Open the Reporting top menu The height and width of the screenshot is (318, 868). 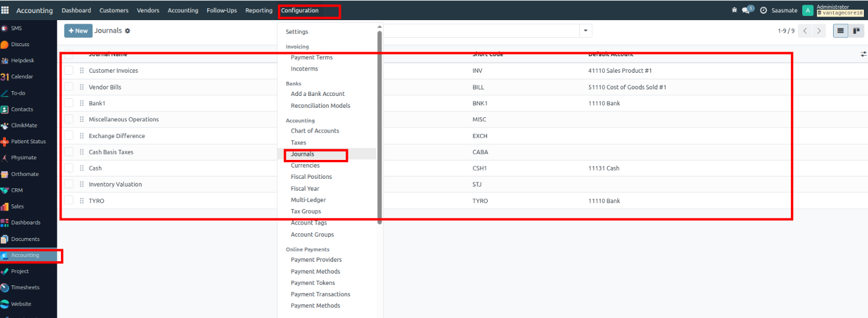[258, 10]
